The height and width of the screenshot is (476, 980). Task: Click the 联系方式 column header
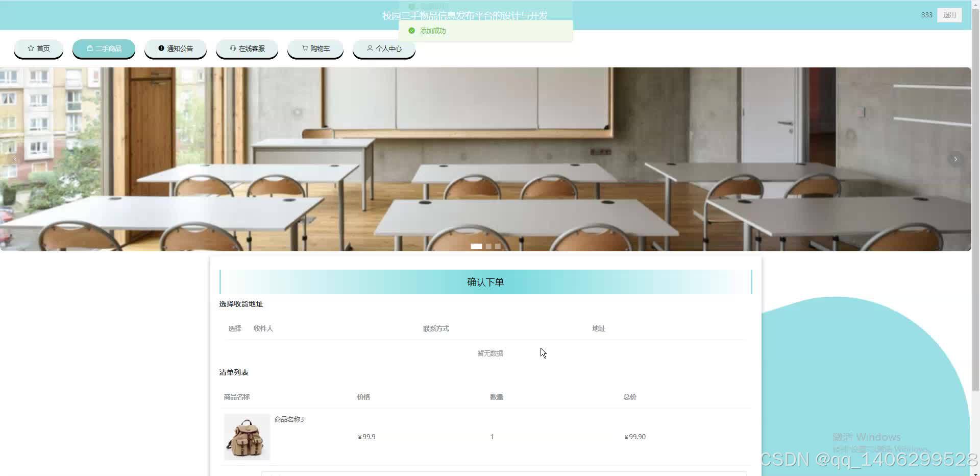436,328
